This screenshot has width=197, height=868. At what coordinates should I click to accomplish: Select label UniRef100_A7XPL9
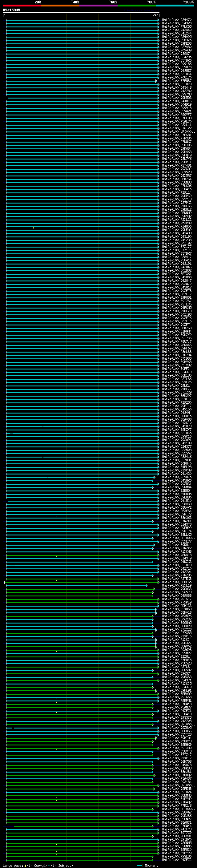(177, 603)
